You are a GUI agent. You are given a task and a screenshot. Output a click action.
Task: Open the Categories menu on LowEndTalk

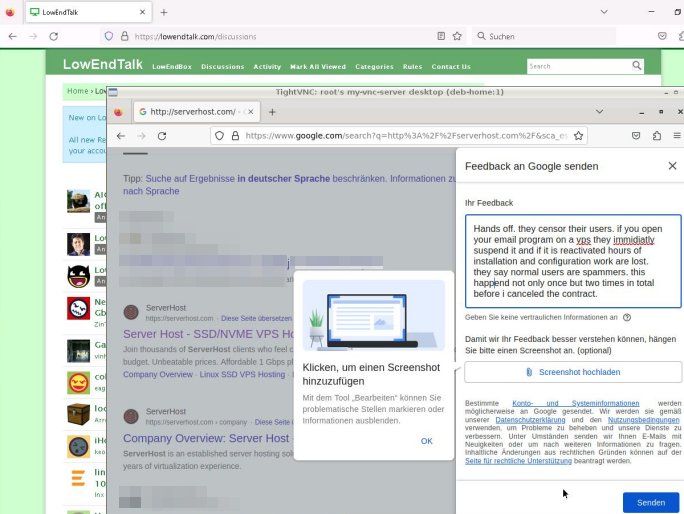pyautogui.click(x=374, y=67)
